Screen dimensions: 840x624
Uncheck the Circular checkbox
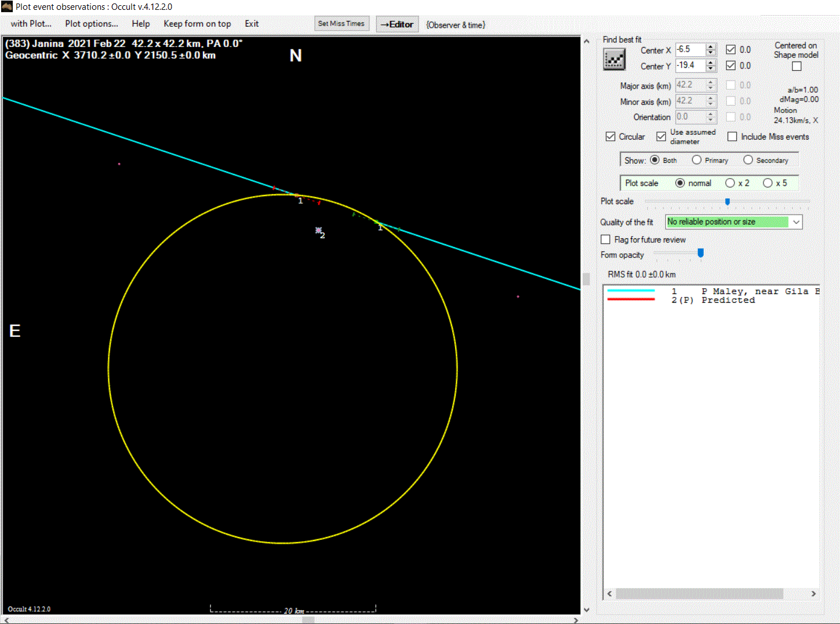point(610,136)
